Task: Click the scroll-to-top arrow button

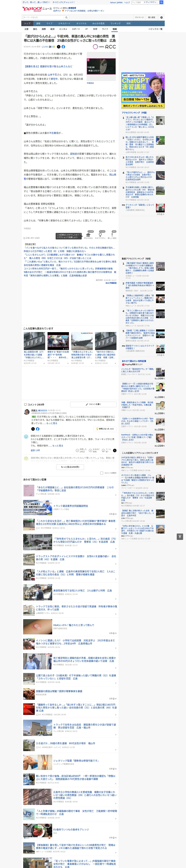Action: click(x=180, y=536)
